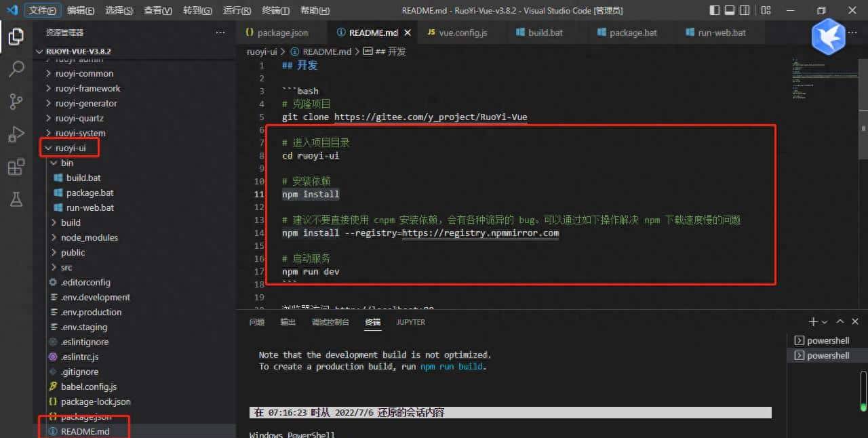
Task: Toggle the bottom panel visibility
Action: tap(731, 10)
